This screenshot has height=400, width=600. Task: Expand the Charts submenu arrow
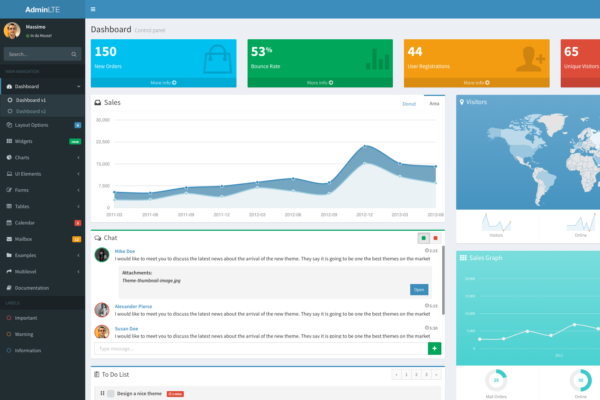78,158
